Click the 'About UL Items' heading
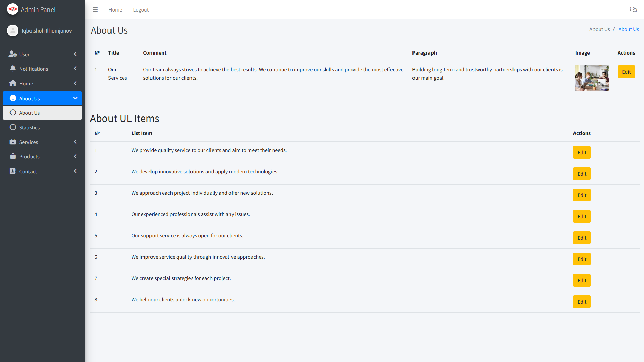Screen dimensions: 644x362 [125, 118]
